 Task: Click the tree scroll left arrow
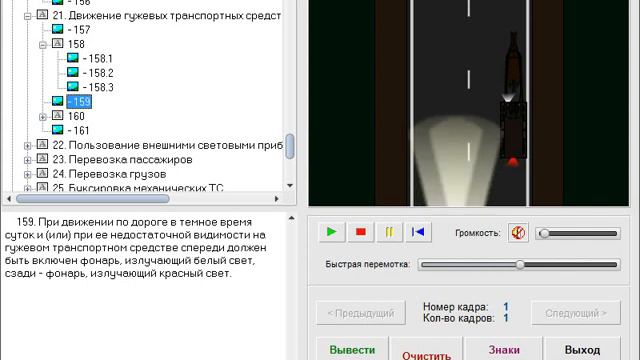(9, 199)
